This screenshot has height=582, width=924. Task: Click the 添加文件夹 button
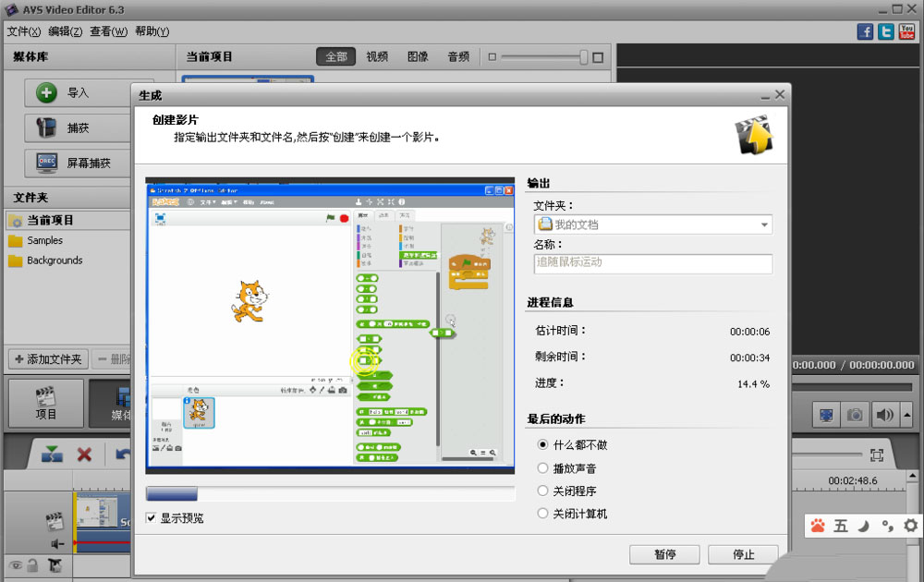[48, 358]
